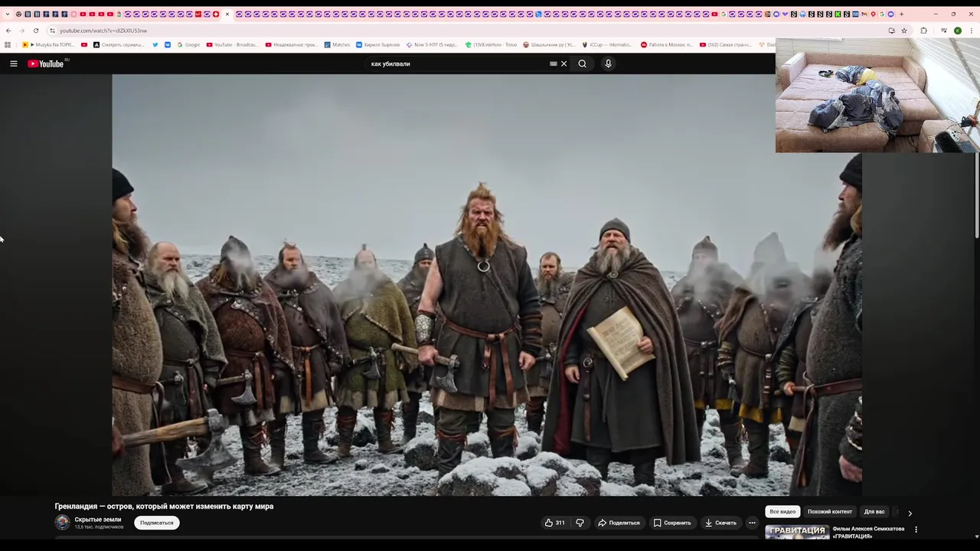Viewport: 980px width, 551px height.
Task: Open the Google bookmark
Action: (x=188, y=44)
